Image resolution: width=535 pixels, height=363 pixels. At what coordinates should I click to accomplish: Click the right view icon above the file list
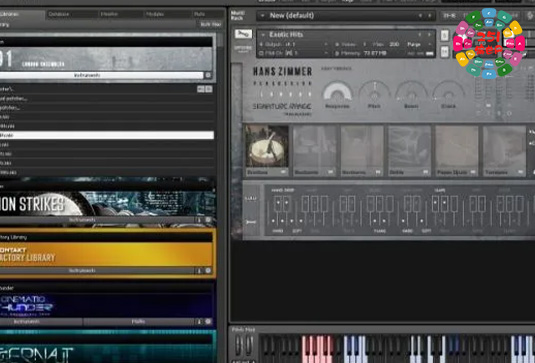(x=208, y=89)
